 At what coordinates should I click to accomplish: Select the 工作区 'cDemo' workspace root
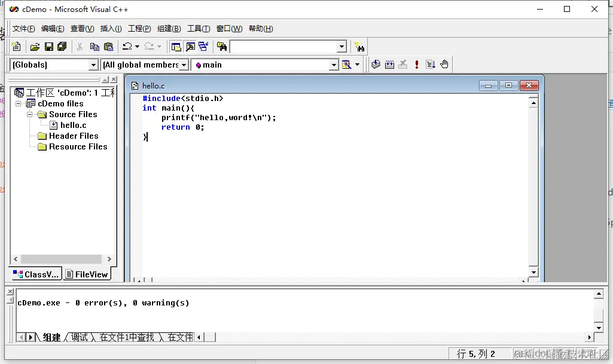70,93
